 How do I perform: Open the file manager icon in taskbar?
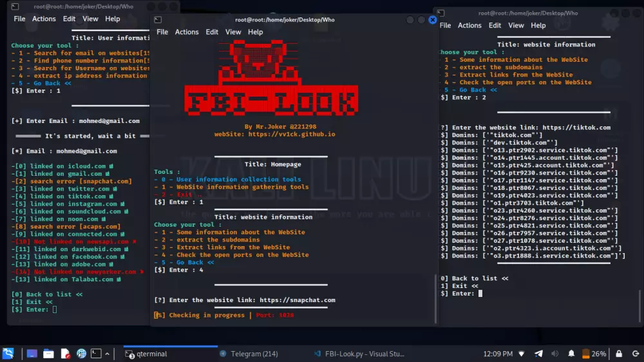pos(48,354)
